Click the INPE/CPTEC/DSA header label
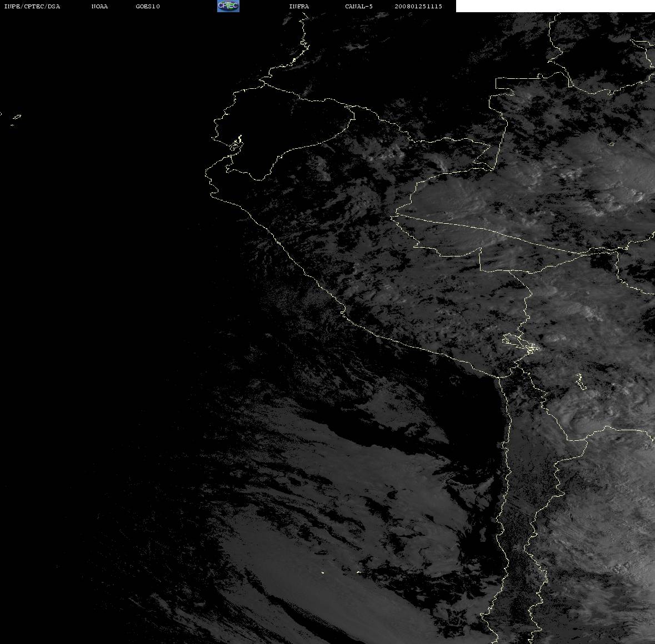Screen dimensions: 655x644 (x=32, y=6)
